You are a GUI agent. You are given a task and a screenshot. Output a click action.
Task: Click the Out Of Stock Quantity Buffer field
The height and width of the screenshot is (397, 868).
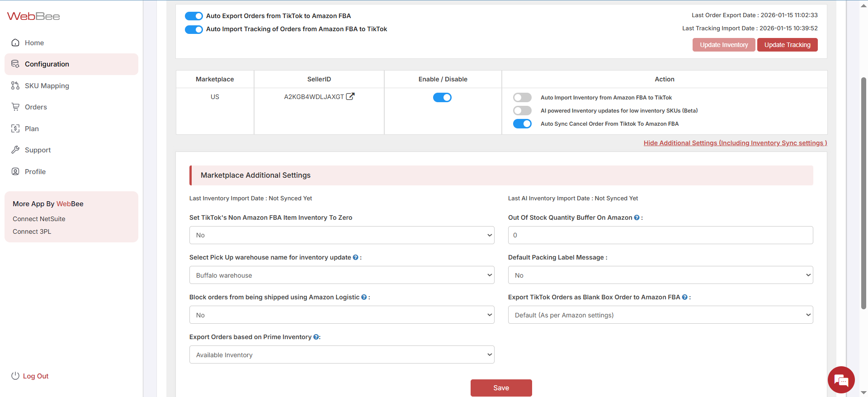click(x=660, y=235)
